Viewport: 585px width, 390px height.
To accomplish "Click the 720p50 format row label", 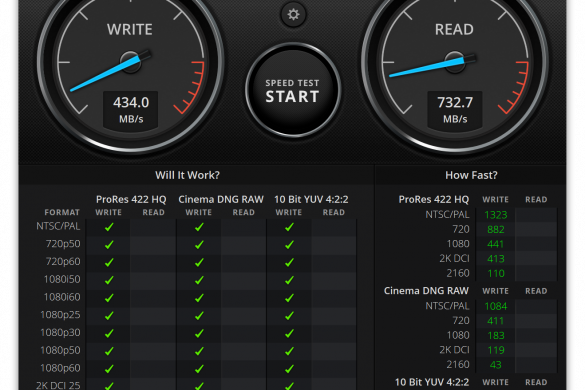I will tap(63, 244).
